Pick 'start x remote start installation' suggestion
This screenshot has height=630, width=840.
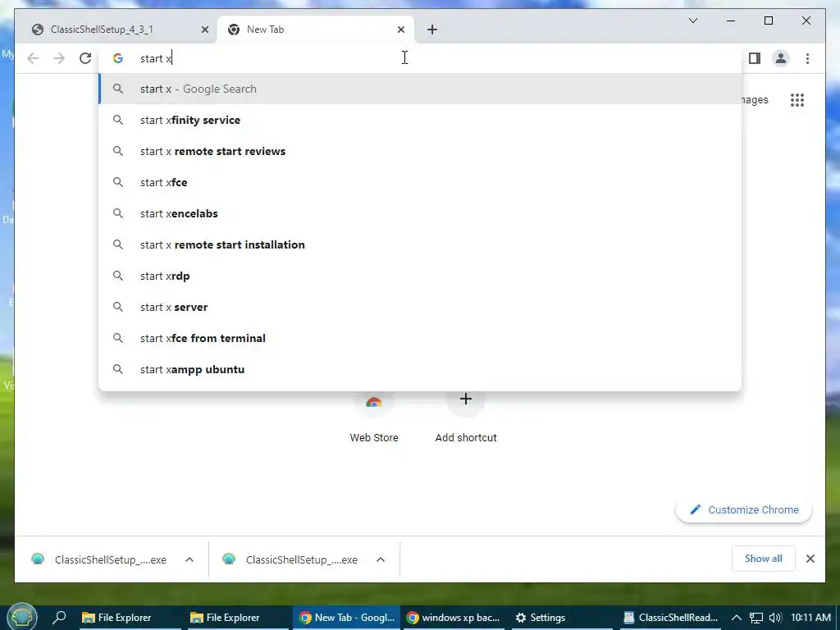(420, 244)
